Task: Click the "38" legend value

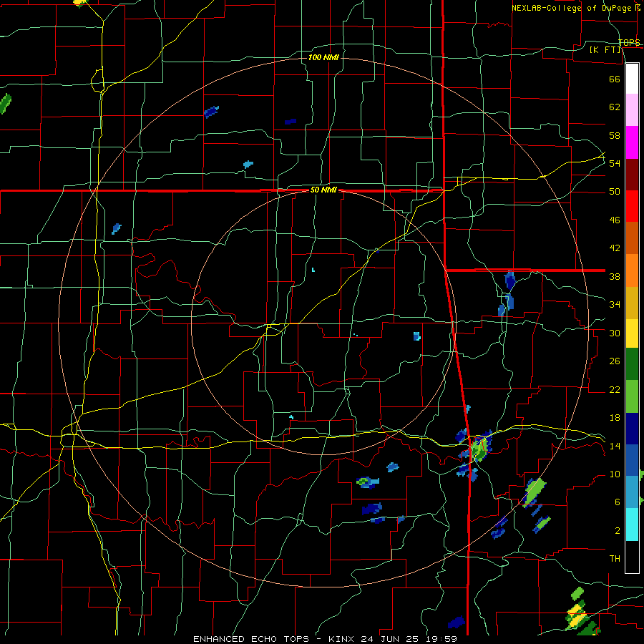Action: (x=615, y=277)
